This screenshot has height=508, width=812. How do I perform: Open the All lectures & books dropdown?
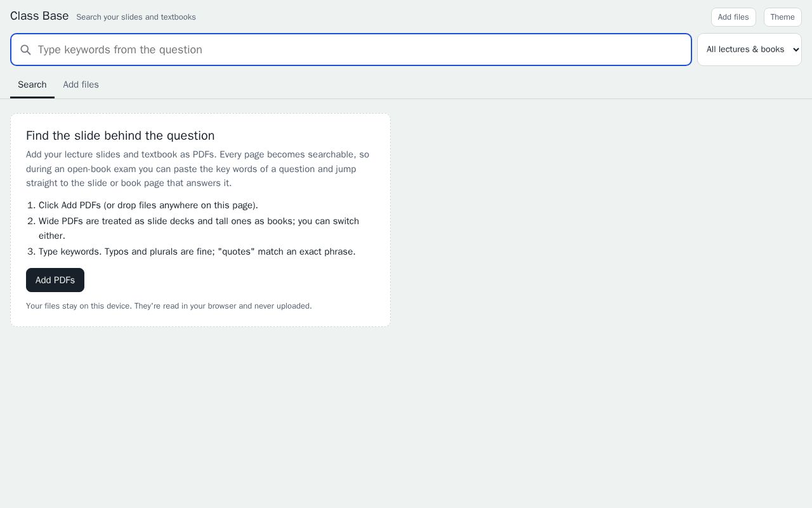point(749,50)
